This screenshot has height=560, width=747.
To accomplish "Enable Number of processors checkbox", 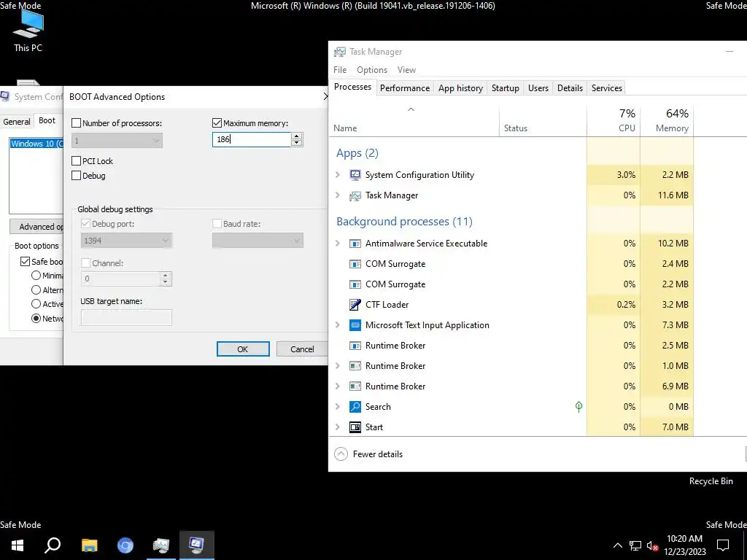I will coord(76,122).
